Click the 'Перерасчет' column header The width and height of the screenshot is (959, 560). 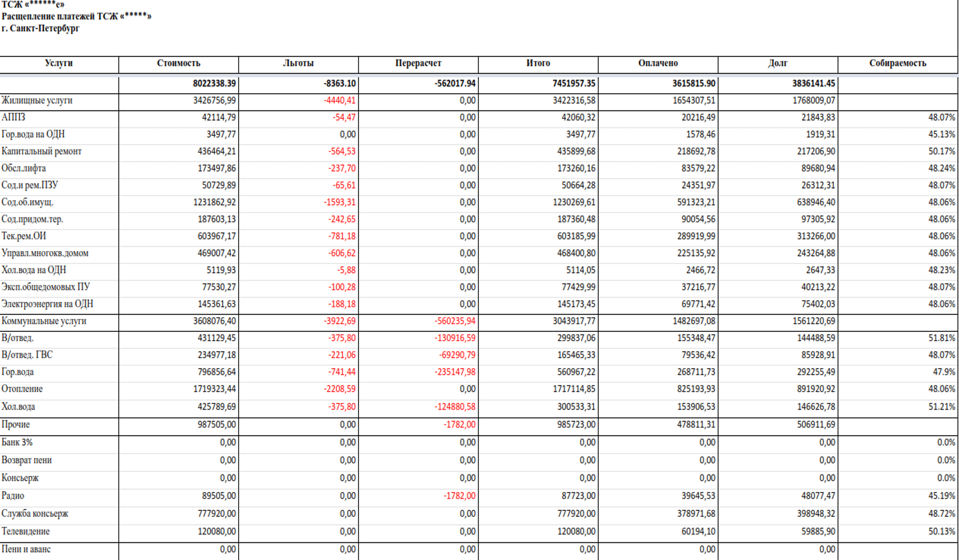tap(418, 63)
